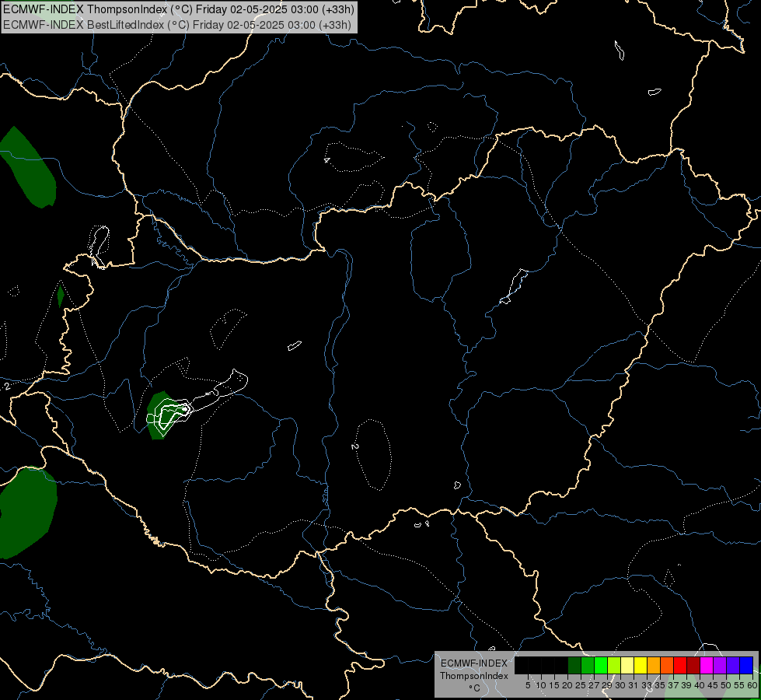Click the legend scale value 40

(x=700, y=685)
